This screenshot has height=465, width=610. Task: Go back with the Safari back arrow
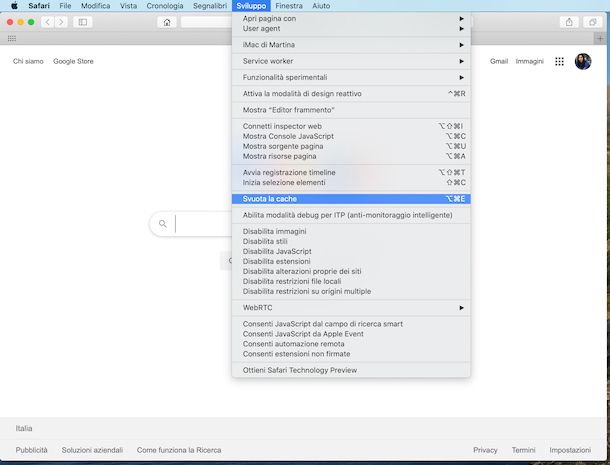tap(47, 22)
